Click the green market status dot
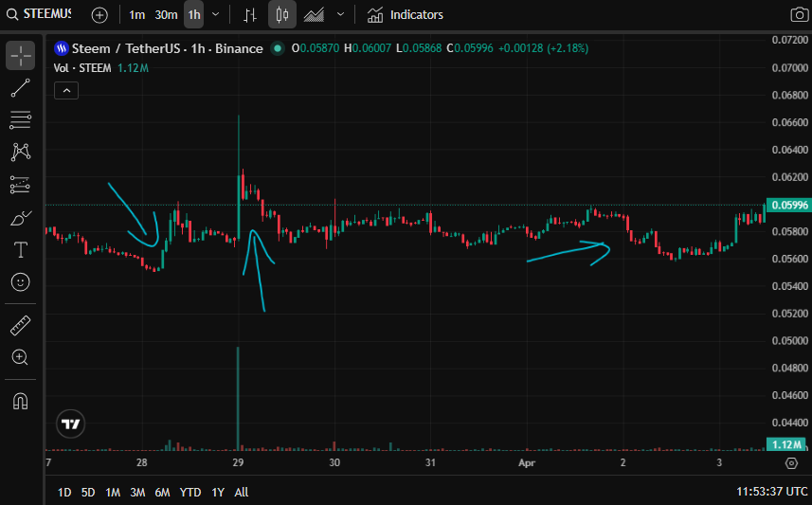 [279, 48]
